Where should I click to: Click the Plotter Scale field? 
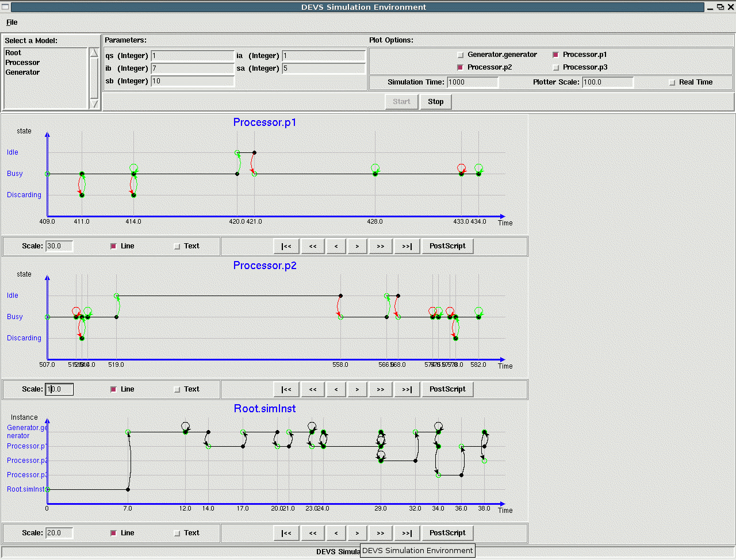[x=607, y=82]
